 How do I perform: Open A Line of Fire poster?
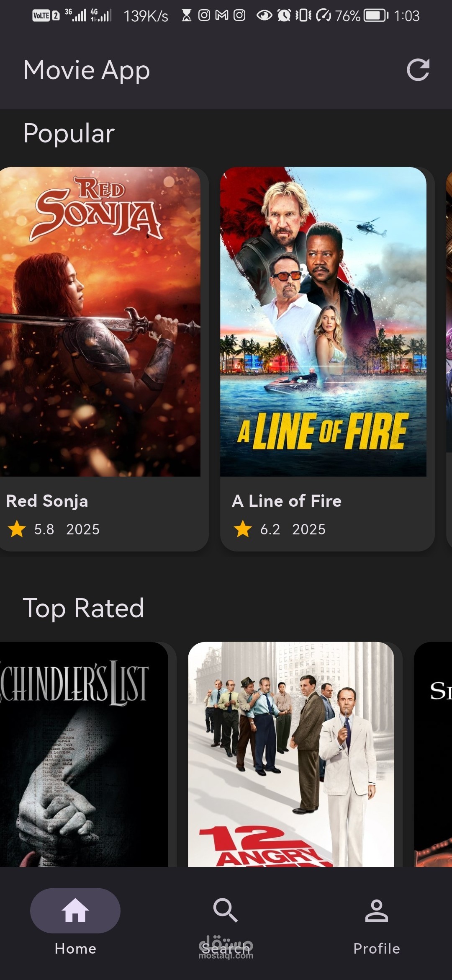point(323,322)
